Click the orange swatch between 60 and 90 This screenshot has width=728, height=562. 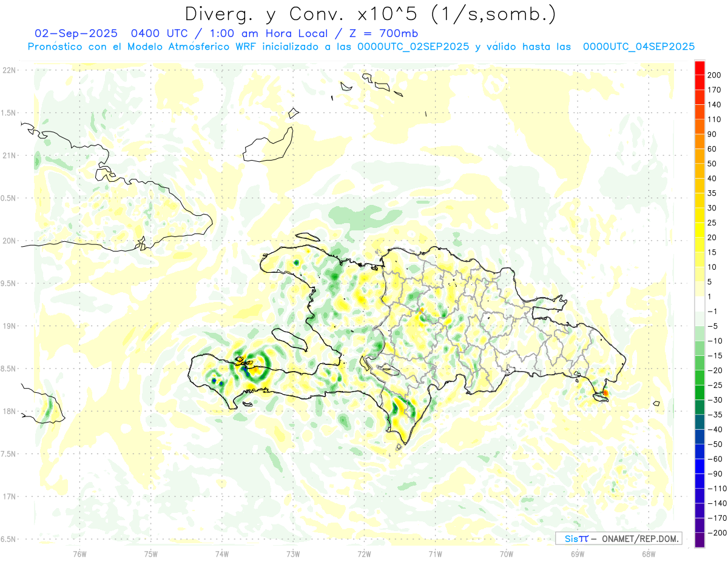(x=700, y=141)
